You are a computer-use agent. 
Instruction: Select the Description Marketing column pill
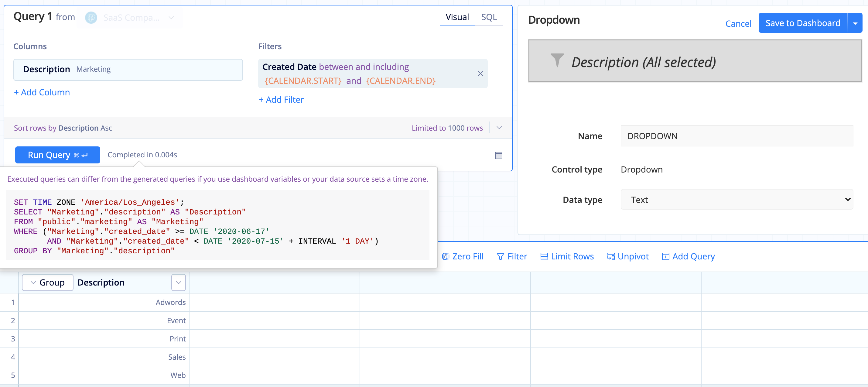tap(128, 70)
